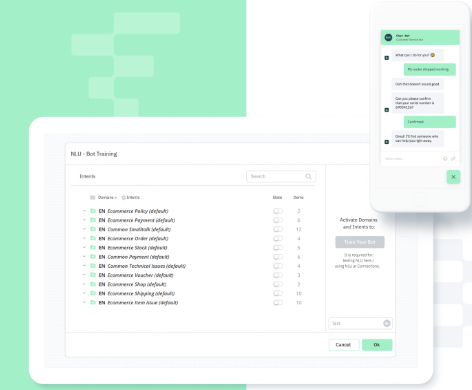Viewport: 472px width, 390px height.
Task: Toggle Ecommerce Item Issue state switch
Action: coord(278,303)
